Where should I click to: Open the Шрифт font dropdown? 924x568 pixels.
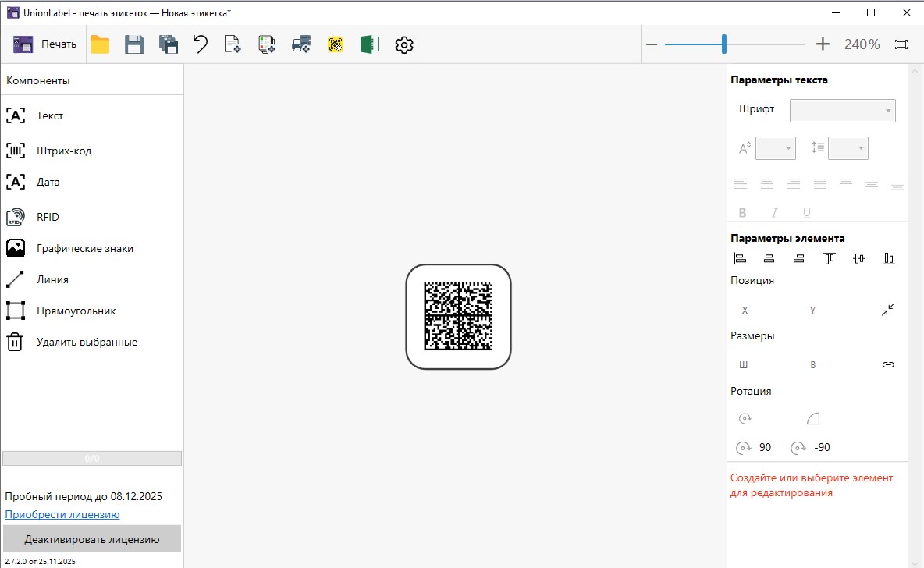(x=842, y=111)
